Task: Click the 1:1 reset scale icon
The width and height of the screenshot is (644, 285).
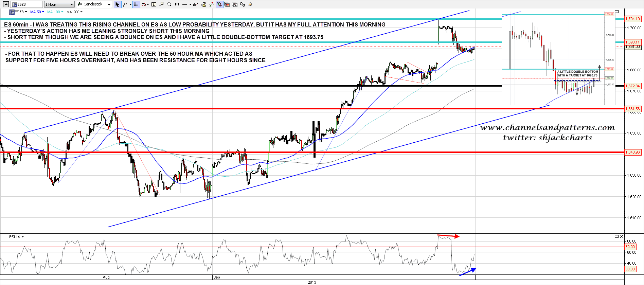Action: click(177, 4)
